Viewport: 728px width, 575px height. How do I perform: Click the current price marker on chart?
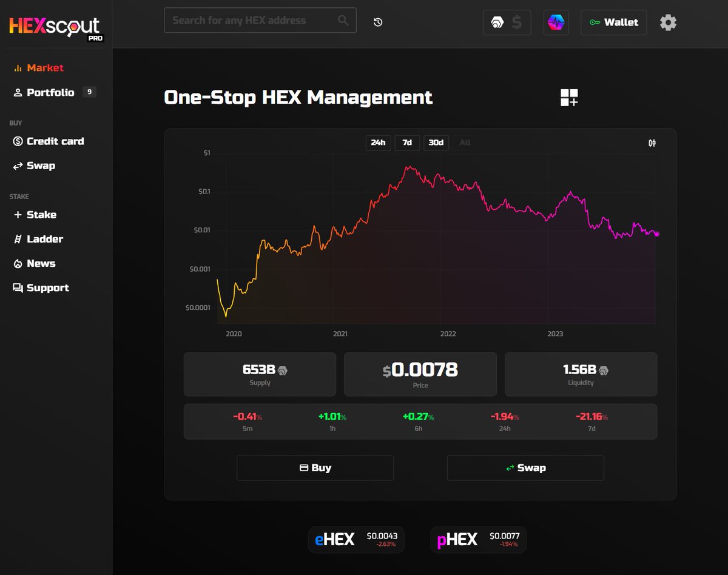pyautogui.click(x=656, y=234)
